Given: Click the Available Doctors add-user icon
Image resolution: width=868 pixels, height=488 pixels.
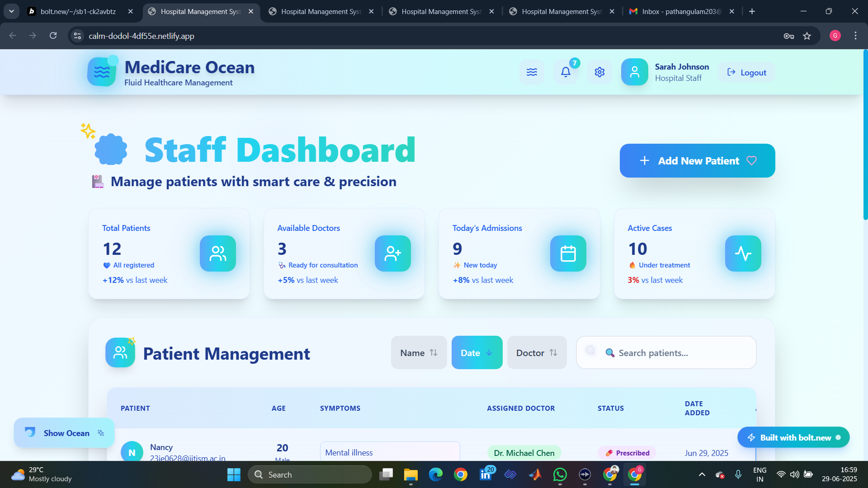Looking at the screenshot, I should pyautogui.click(x=392, y=253).
